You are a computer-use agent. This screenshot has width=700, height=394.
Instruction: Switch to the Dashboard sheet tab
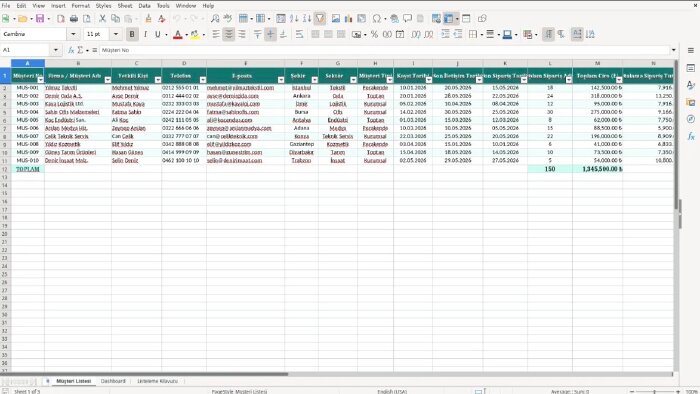pyautogui.click(x=113, y=381)
